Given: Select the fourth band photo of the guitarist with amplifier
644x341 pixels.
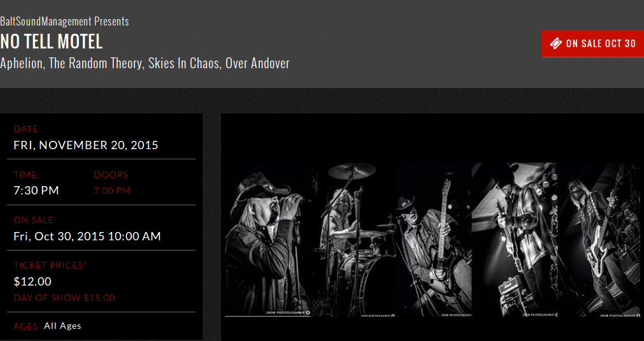Looking at the screenshot, I should point(515,240).
